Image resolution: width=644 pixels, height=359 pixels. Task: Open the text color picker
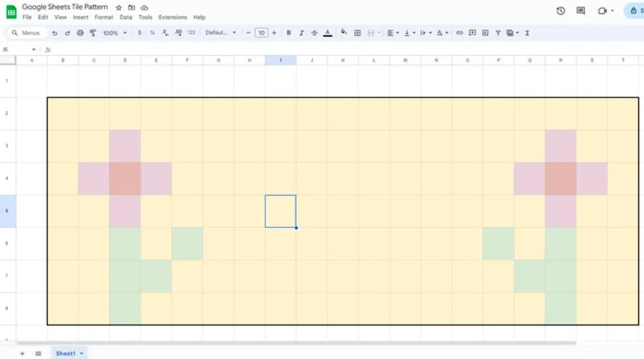[328, 33]
